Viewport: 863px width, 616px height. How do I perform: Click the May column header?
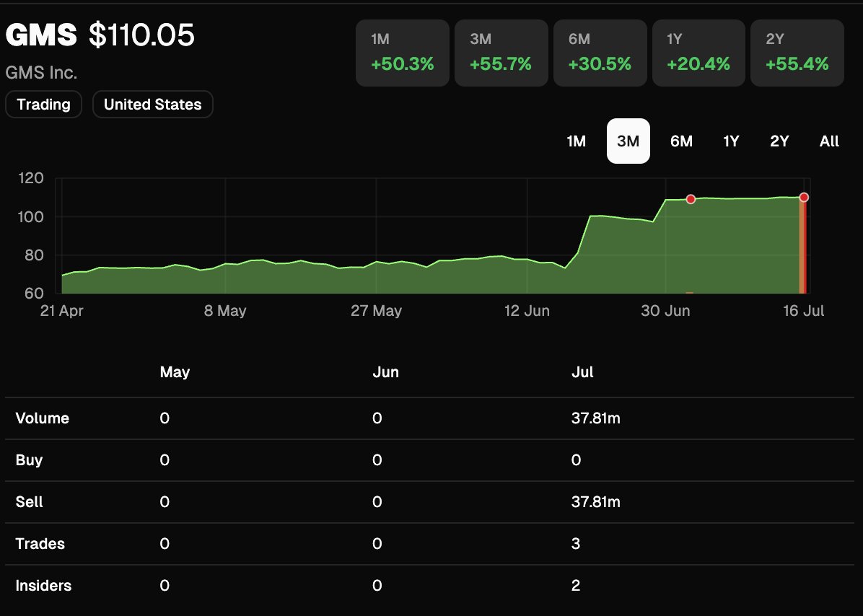coord(175,372)
